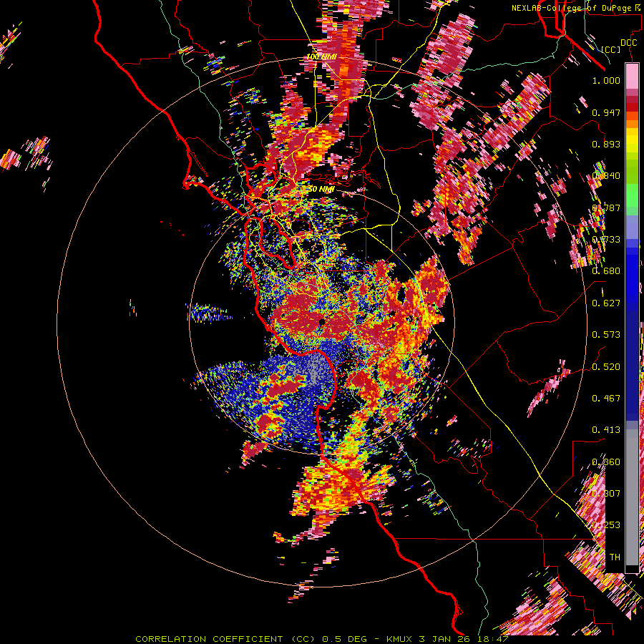Click the 0.413 scale label

pos(606,430)
